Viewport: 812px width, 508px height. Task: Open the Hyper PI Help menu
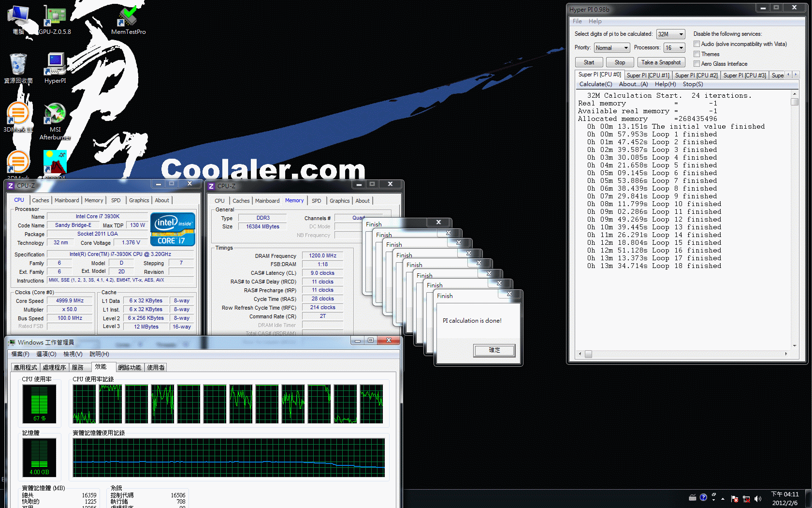coord(595,21)
